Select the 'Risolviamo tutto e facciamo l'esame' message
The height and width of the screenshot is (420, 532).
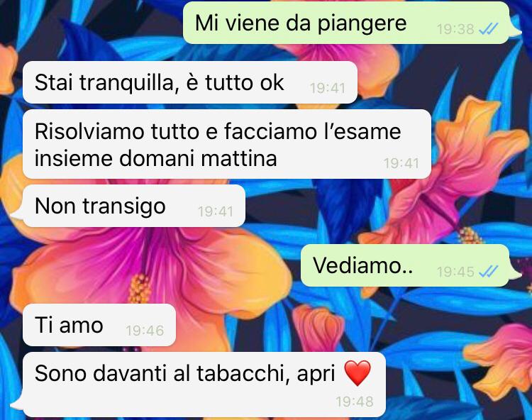[227, 144]
